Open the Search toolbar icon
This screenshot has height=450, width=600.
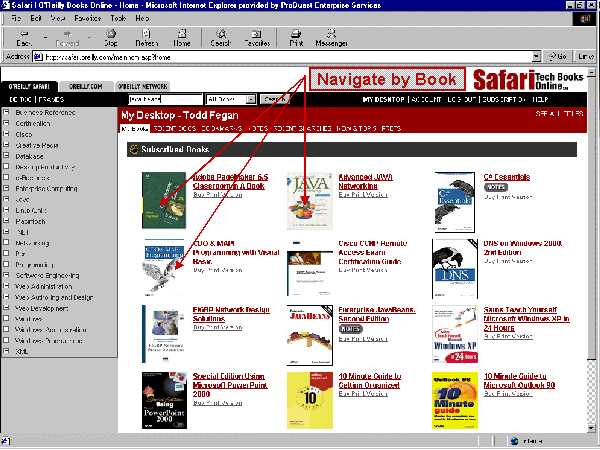(220, 38)
